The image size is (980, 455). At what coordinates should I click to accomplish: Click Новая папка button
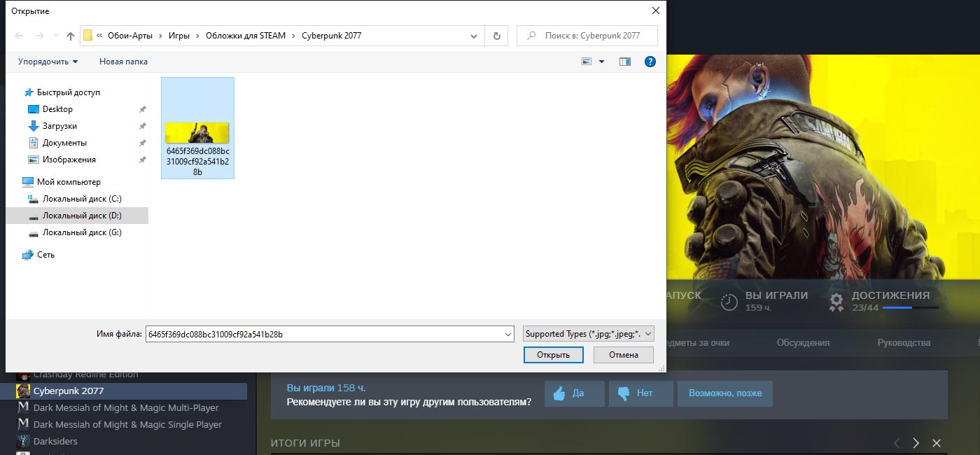point(123,62)
